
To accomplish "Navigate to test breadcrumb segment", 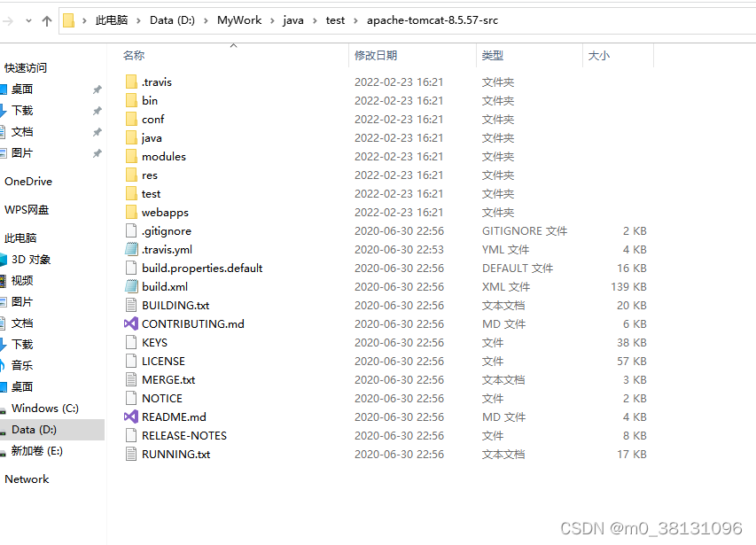I will [335, 20].
